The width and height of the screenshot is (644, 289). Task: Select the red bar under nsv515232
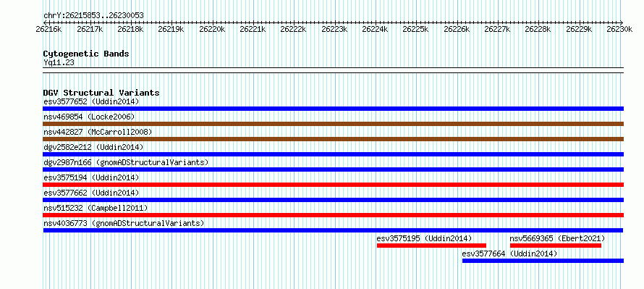click(333, 215)
